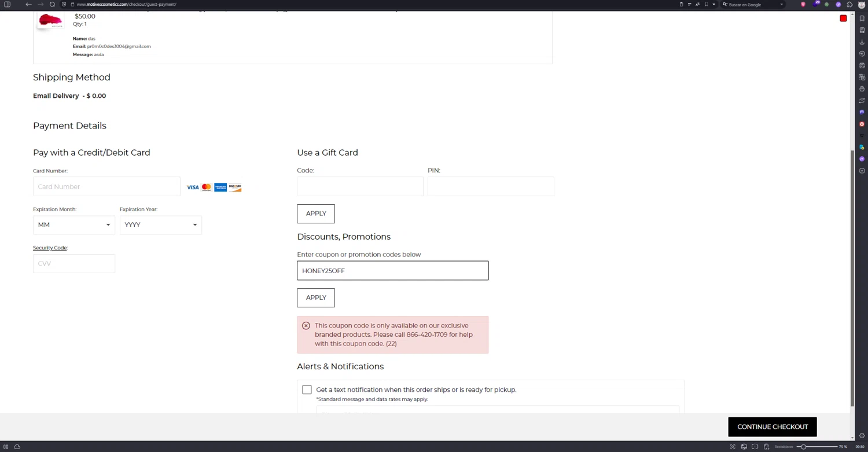868x452 pixels.
Task: Open the Vivaldi web panel in the sidebar
Action: [862, 124]
